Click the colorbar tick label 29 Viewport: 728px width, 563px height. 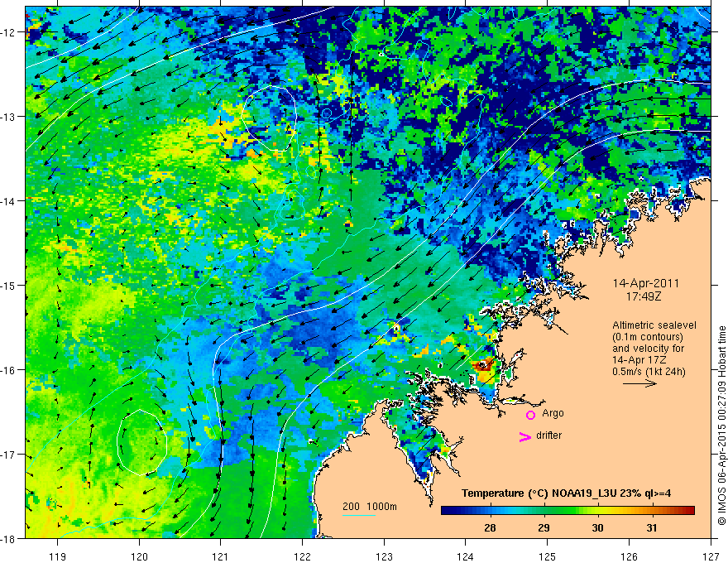(544, 527)
